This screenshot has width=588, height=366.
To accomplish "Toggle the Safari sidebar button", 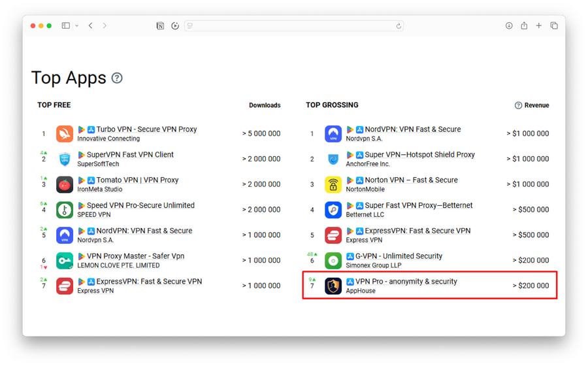I will click(65, 25).
